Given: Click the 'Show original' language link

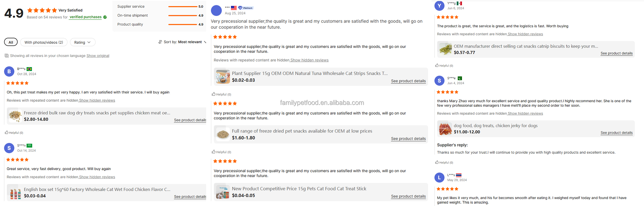Looking at the screenshot, I should click(x=98, y=56).
